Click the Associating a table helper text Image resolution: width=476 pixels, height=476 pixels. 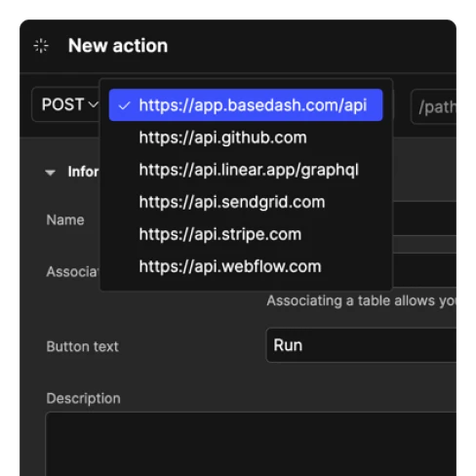pyautogui.click(x=362, y=300)
